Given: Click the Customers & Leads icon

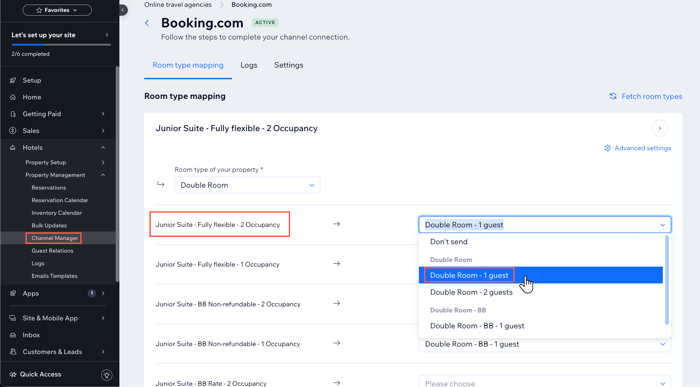Looking at the screenshot, I should coord(13,352).
